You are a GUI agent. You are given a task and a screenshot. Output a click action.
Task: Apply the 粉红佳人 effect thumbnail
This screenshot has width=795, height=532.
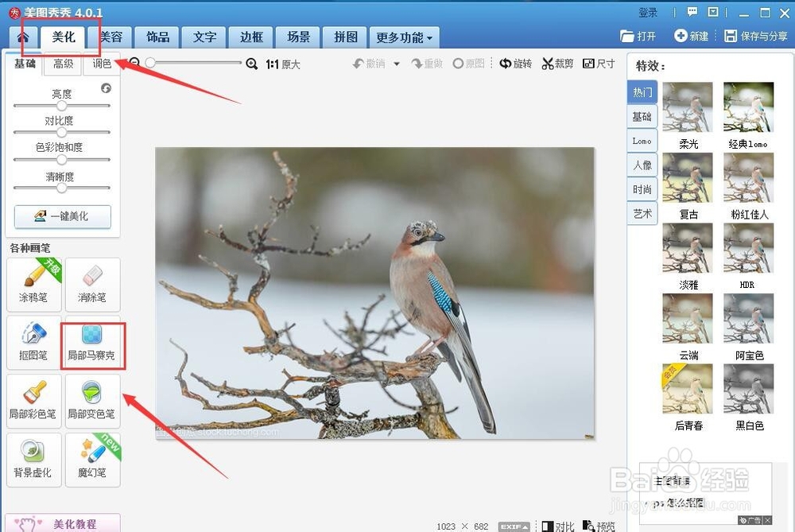pyautogui.click(x=748, y=178)
